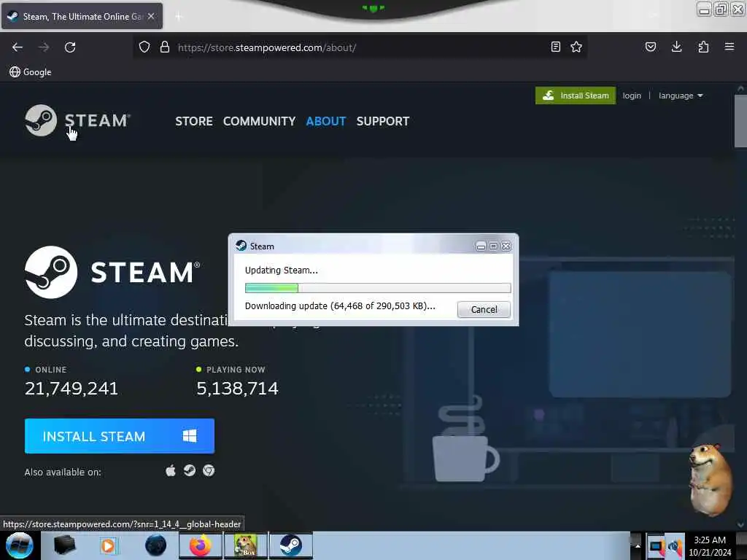The height and width of the screenshot is (560, 747).
Task: Minimize the Steam updater dialog
Action: [481, 246]
